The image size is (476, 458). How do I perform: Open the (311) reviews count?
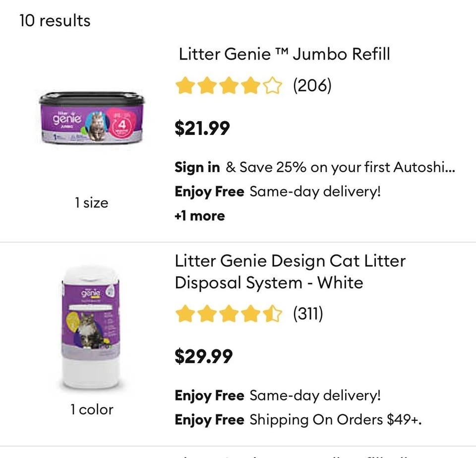point(308,314)
